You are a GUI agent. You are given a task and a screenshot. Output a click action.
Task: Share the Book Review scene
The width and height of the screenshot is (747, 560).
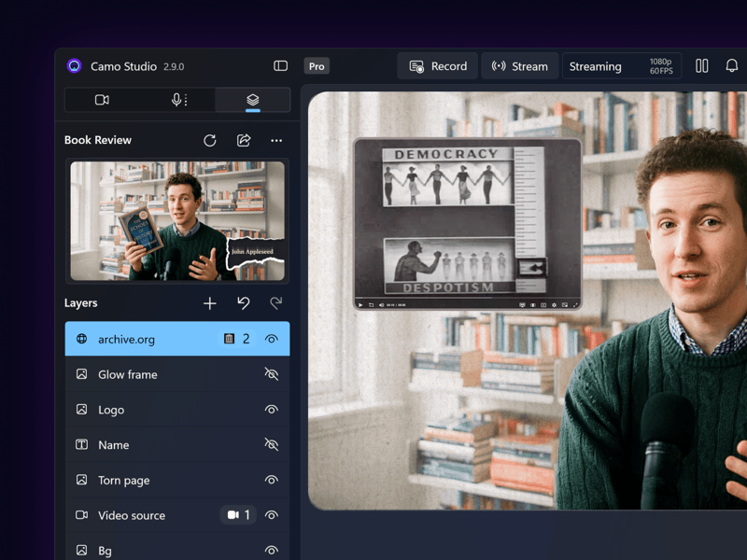click(244, 141)
